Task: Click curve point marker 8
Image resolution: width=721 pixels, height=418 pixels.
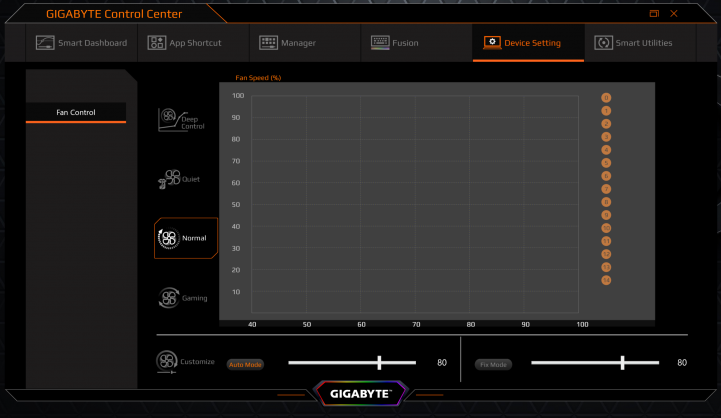Action: pos(606,202)
